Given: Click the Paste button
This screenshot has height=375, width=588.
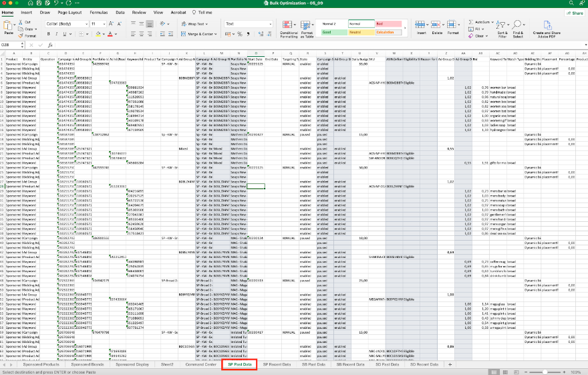Looking at the screenshot, I should tap(8, 28).
